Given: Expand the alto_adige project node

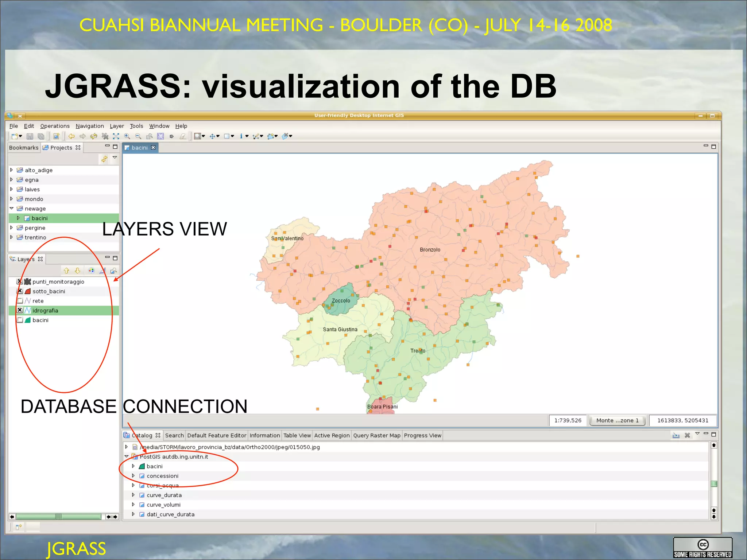Looking at the screenshot, I should pos(11,170).
